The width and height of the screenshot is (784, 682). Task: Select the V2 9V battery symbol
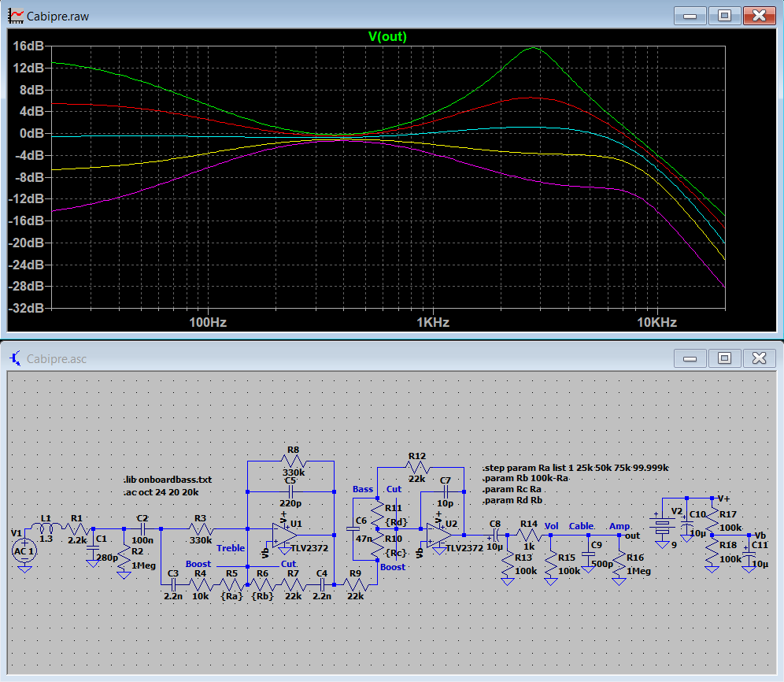[x=663, y=524]
